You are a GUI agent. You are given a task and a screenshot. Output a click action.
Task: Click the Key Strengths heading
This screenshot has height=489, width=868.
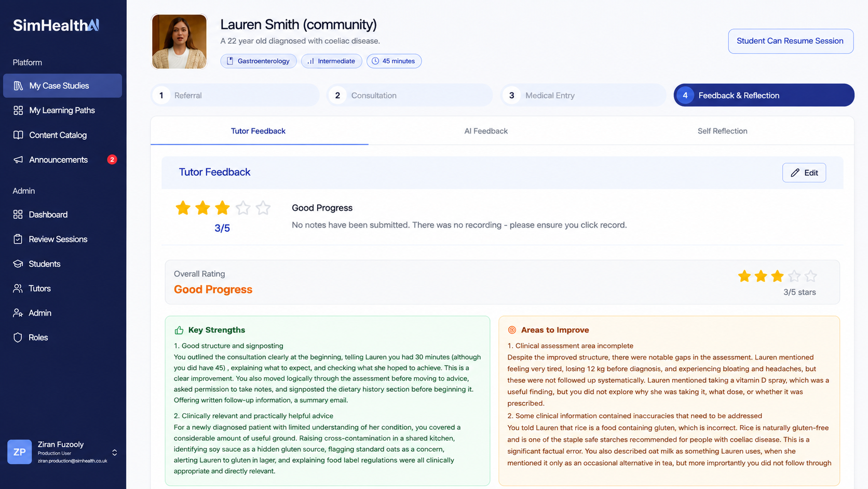tap(216, 330)
